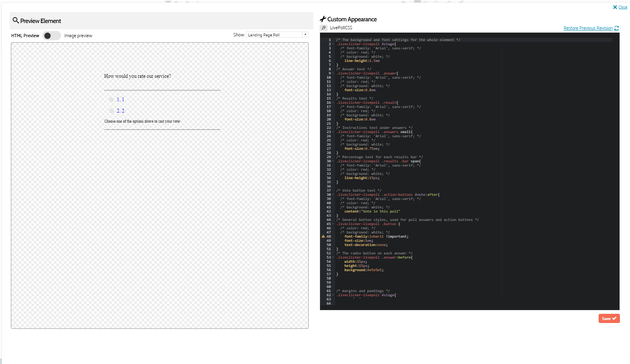Viewport: 630px width, 364px height.
Task: Select poll answer radio button 1
Action: click(x=111, y=100)
